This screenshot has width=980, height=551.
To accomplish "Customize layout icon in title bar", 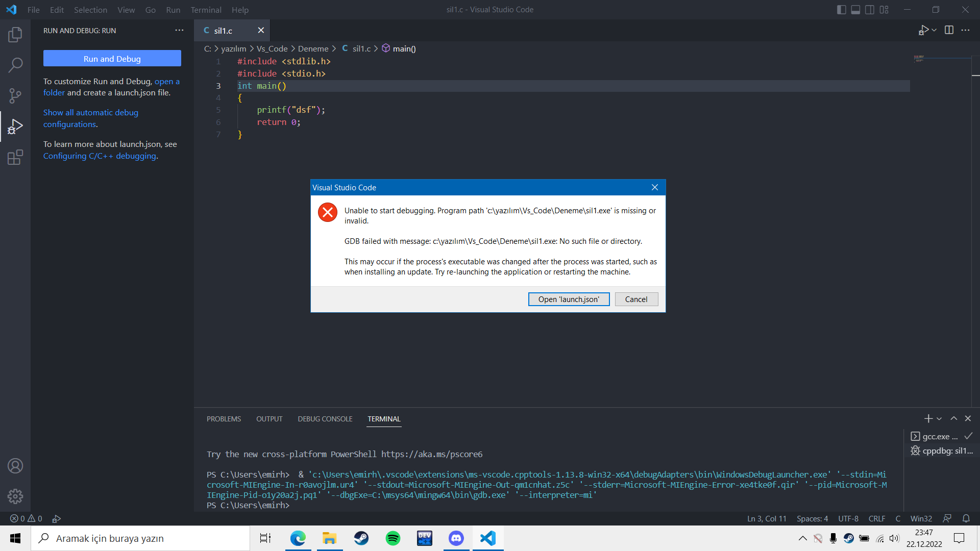I will coord(884,10).
